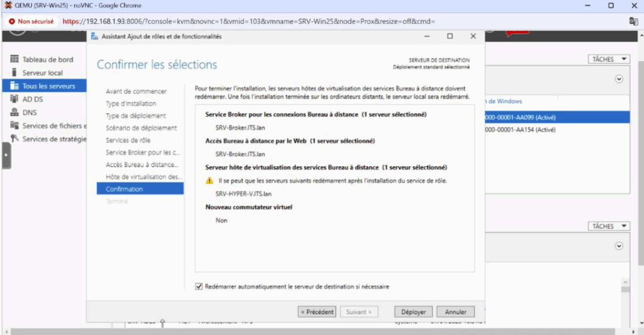644x335 pixels.
Task: Click the Annuler button
Action: (x=455, y=312)
